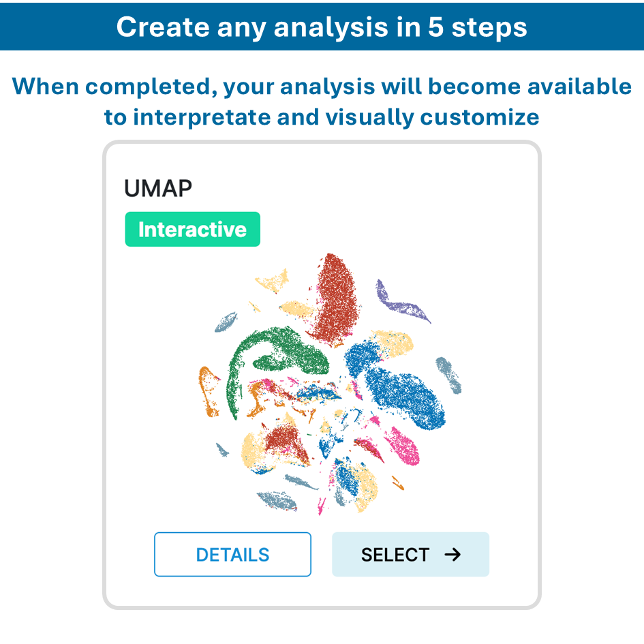Click the green Interactive badge
The image size is (644, 644).
(x=192, y=229)
